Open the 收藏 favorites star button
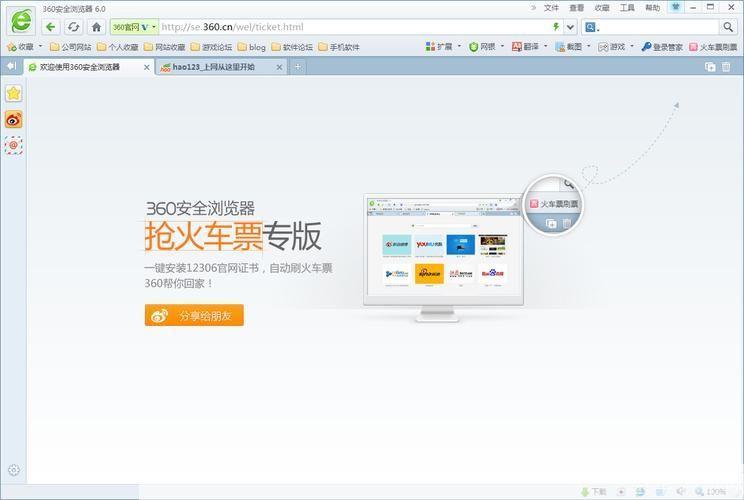The image size is (744, 500). pyautogui.click(x=20, y=46)
